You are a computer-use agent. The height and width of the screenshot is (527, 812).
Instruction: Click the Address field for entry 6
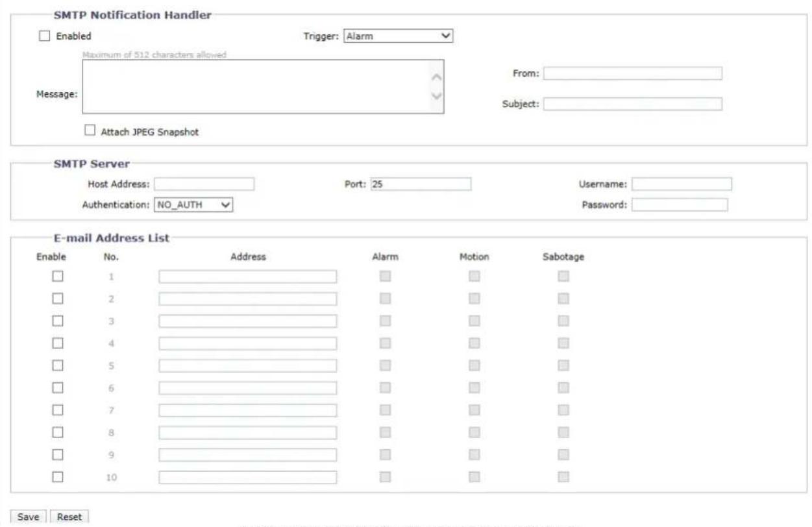pyautogui.click(x=248, y=387)
